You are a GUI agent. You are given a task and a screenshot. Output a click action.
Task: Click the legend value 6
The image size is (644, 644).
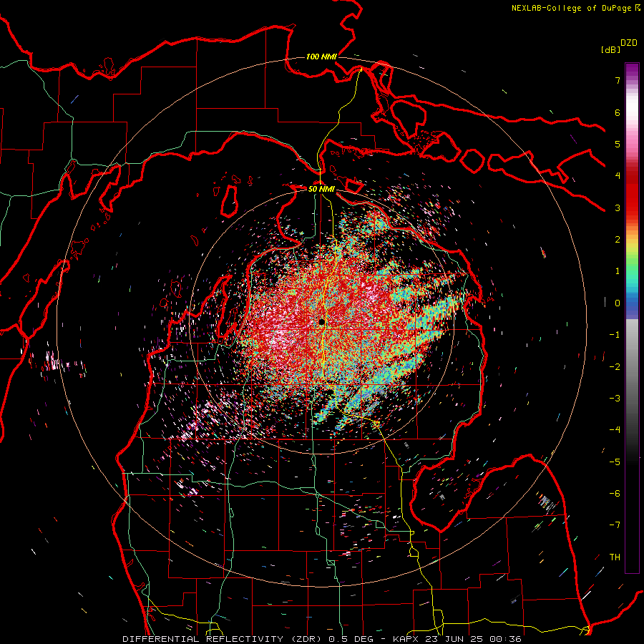coord(618,112)
